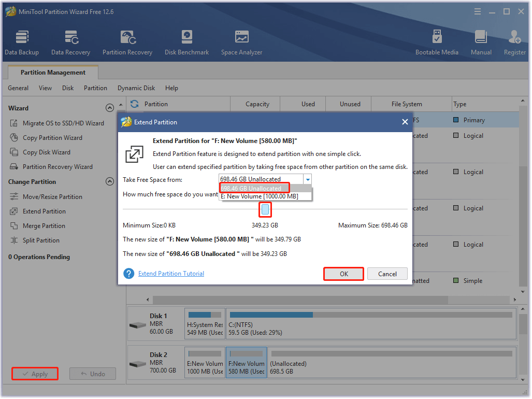Viewport: 532px width, 399px height.
Task: Switch to the Partition Management tab
Action: 53,73
